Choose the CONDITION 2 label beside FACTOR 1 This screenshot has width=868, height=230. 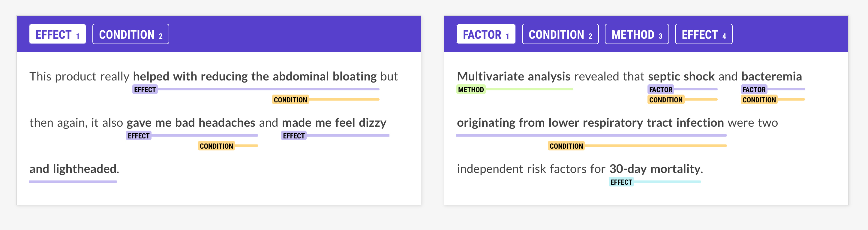tap(560, 34)
